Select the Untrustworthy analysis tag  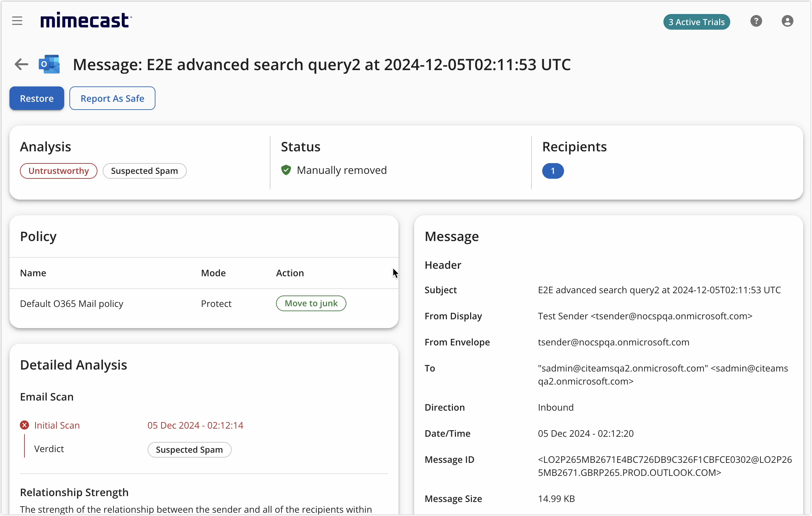click(59, 171)
